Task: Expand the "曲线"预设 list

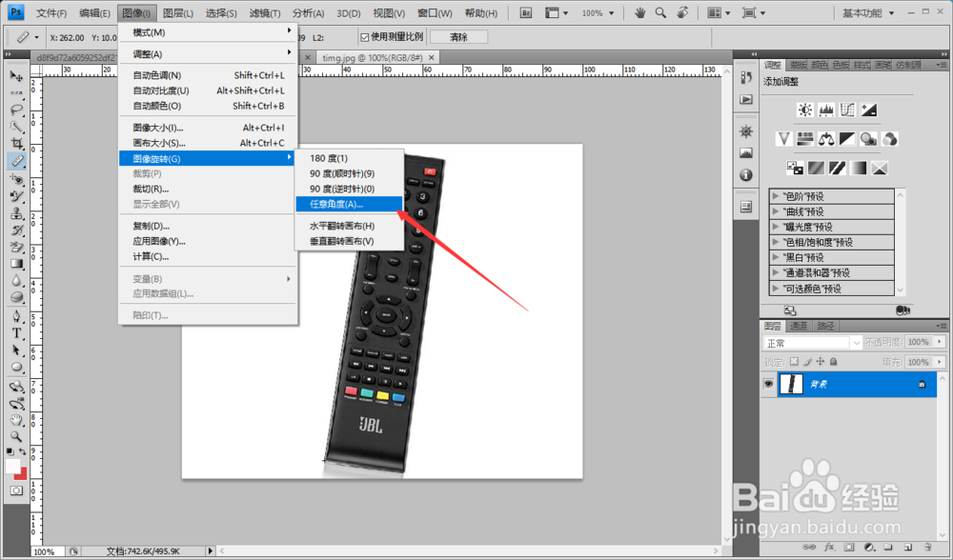Action: click(776, 211)
